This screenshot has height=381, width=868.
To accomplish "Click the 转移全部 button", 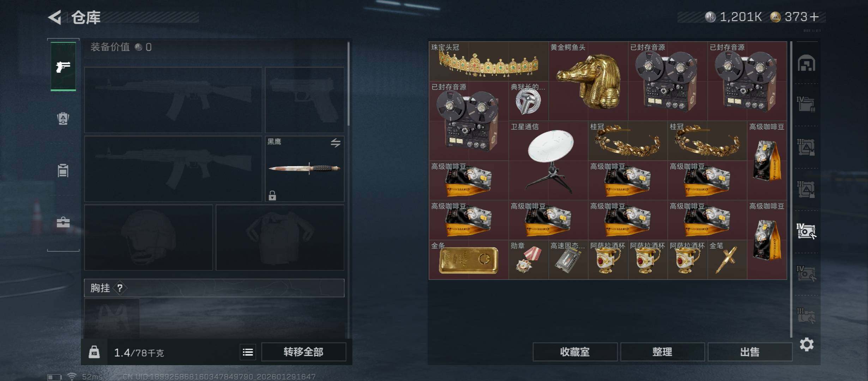I will point(303,352).
